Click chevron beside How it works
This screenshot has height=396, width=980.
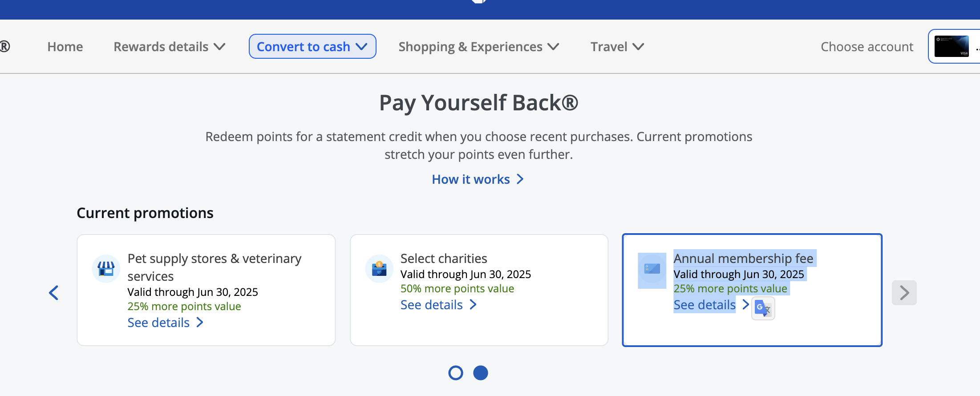pyautogui.click(x=520, y=179)
